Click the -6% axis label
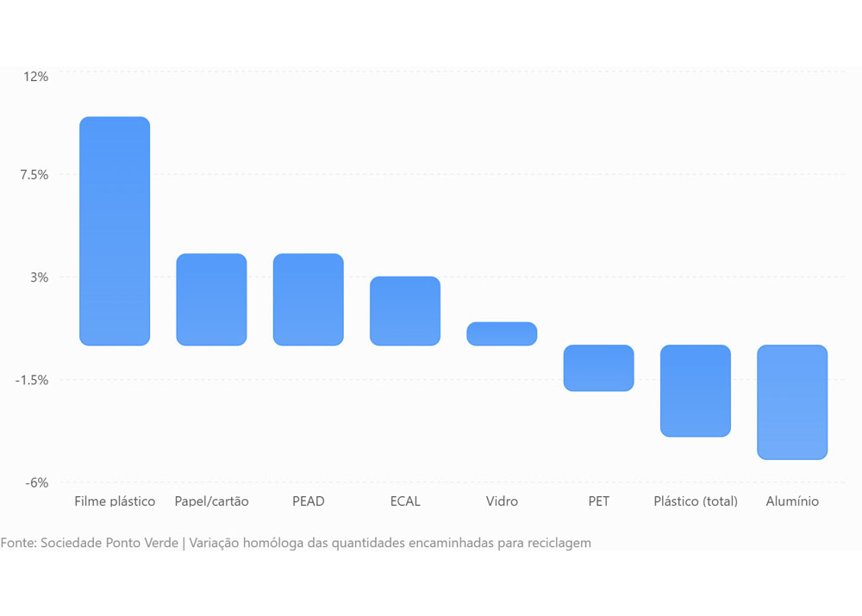This screenshot has height=616, width=862. click(x=36, y=483)
